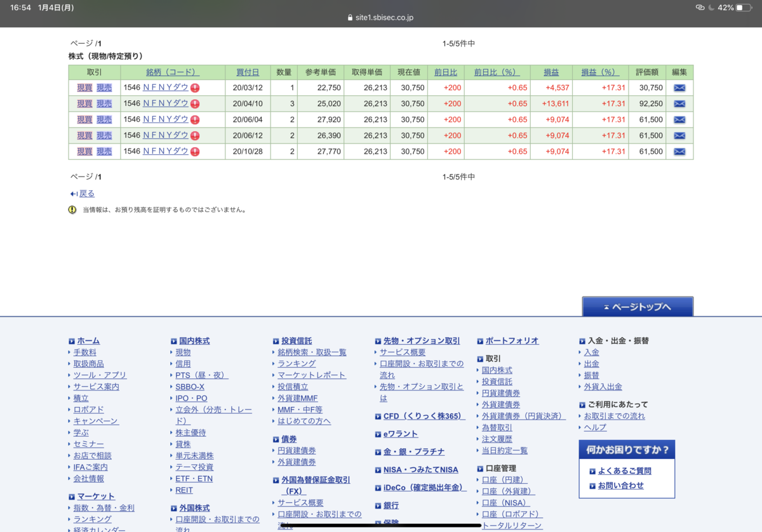Viewport: 762px width, 532px height.
Task: Open mail edit icon for 20/04/10 row
Action: (x=679, y=103)
